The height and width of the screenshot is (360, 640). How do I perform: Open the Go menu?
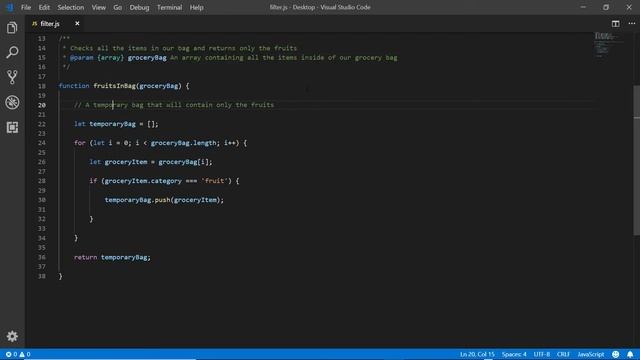[x=118, y=7]
